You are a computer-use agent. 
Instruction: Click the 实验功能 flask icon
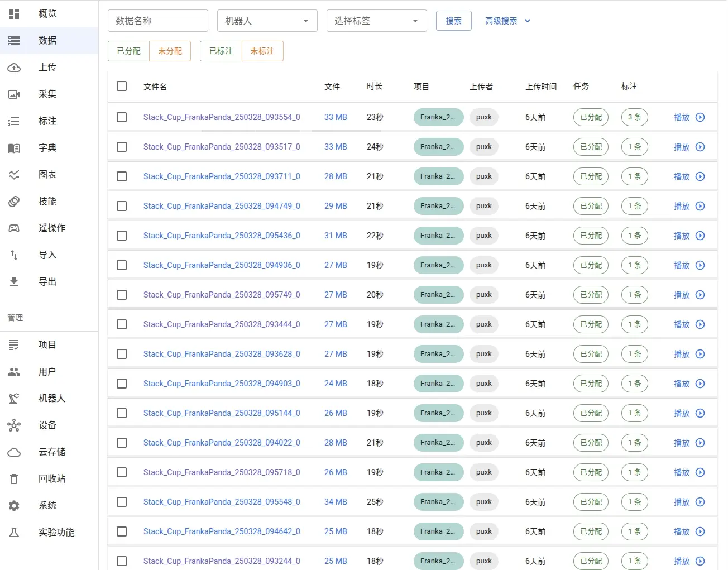pyautogui.click(x=14, y=532)
